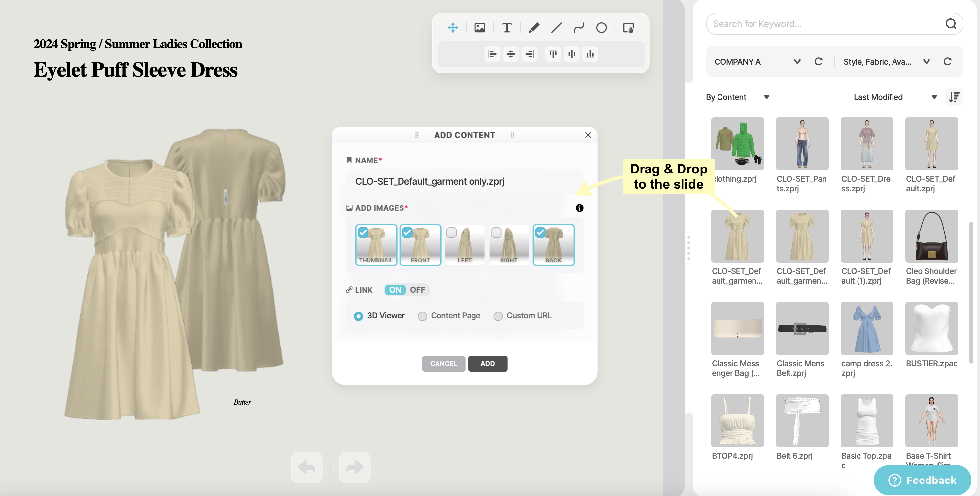Select the Move tool in the toolbar
This screenshot has width=980, height=496.
453,27
